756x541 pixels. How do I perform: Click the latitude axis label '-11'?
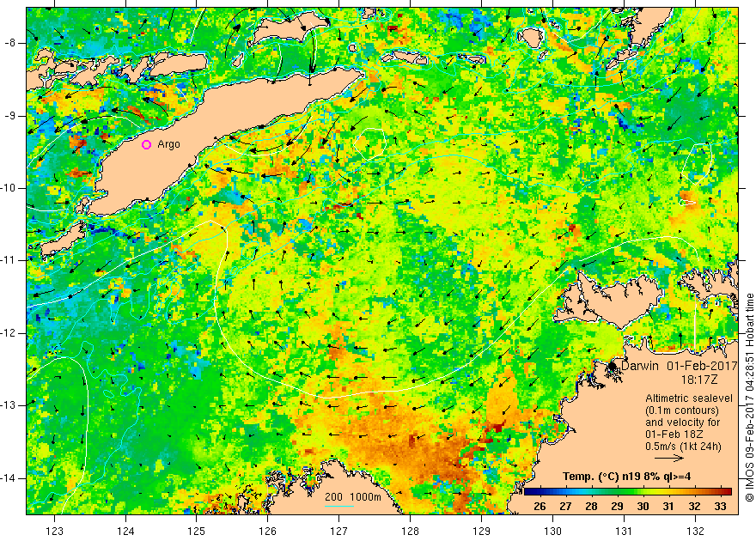tap(9, 260)
